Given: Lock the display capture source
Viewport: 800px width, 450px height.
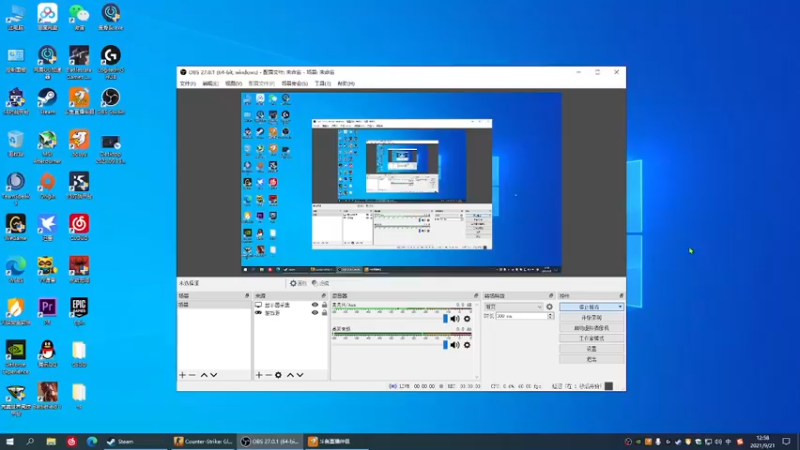Looking at the screenshot, I should pyautogui.click(x=324, y=305).
